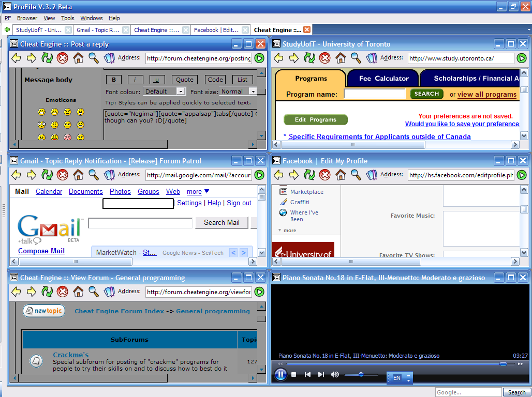This screenshot has height=397, width=532.
Task: Open Tools menu
Action: (x=67, y=18)
